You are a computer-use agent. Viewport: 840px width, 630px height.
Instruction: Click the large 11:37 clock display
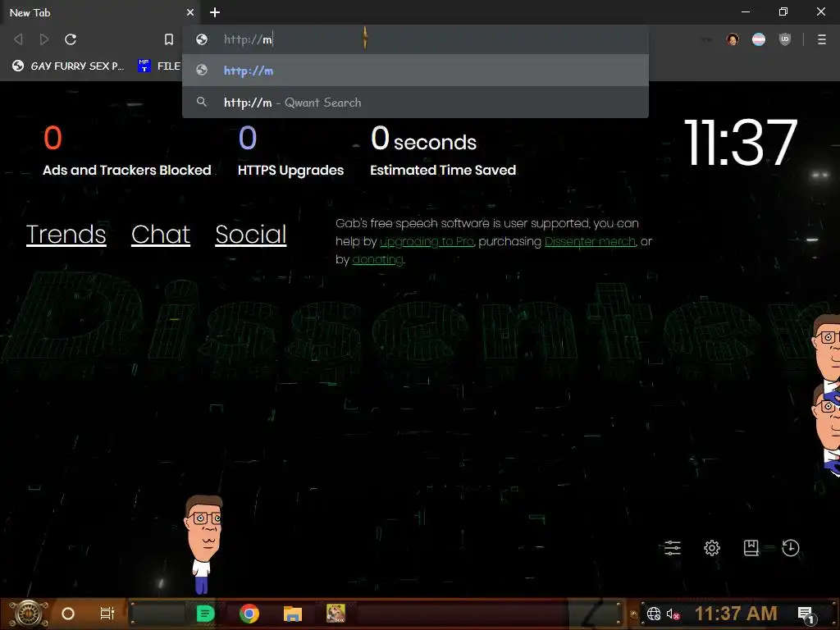pyautogui.click(x=741, y=143)
